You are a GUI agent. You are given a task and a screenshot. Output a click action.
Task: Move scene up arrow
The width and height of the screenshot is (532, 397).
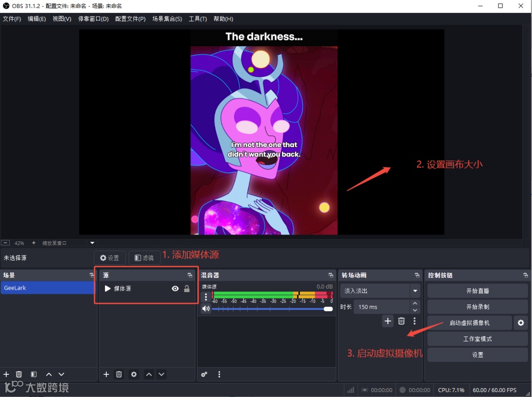coord(49,374)
